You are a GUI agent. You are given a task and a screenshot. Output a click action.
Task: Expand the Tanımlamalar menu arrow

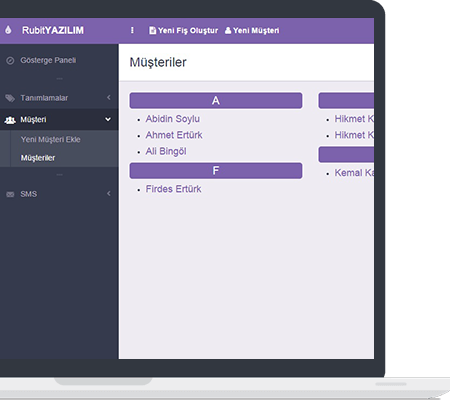pyautogui.click(x=109, y=98)
